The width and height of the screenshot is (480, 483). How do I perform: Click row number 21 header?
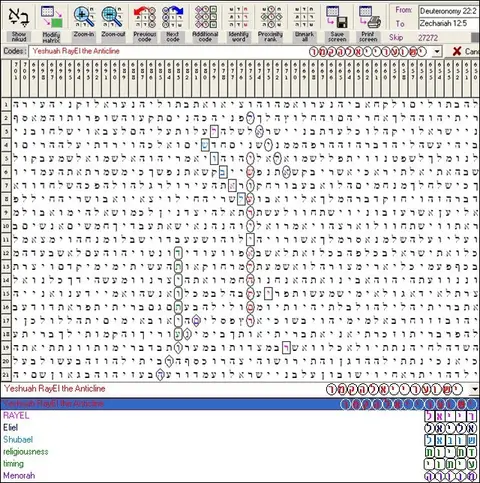6,375
